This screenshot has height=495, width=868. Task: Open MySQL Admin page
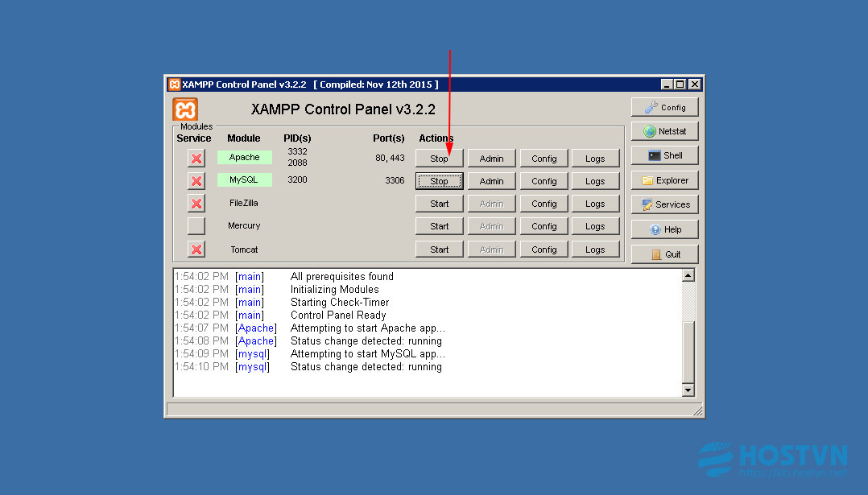point(491,181)
